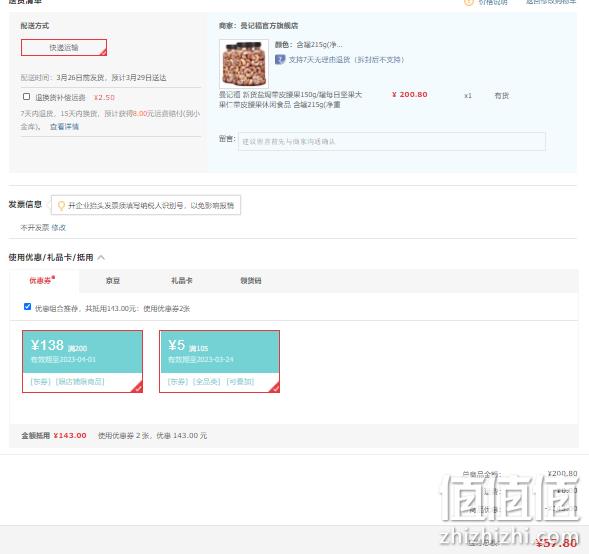
Task: Click the price info circle icon at top
Action: tap(469, 2)
